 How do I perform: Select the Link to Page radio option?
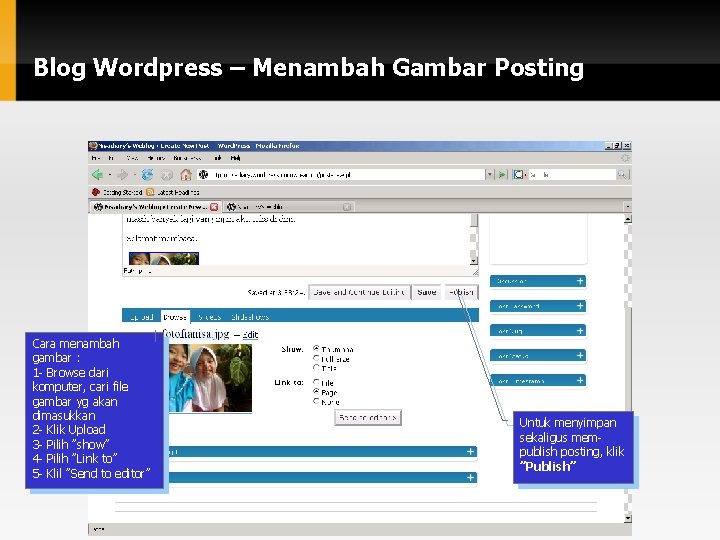(316, 392)
